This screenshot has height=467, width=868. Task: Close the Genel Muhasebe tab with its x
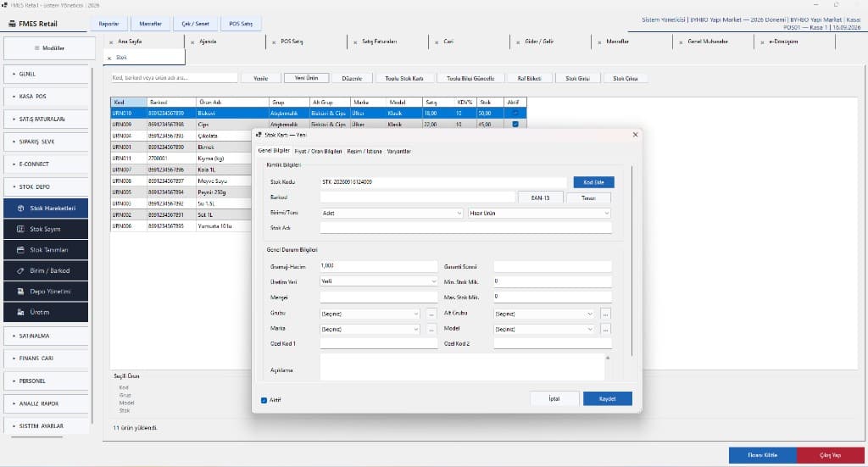[x=681, y=42]
